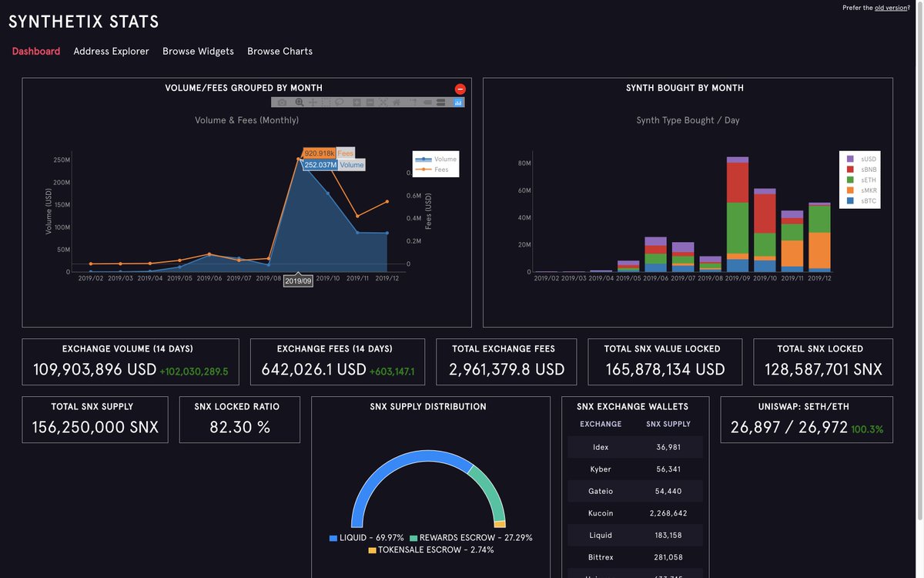Viewport: 924px width, 578px height.
Task: Click the orange sMKR segment of 2019/12 bar
Action: (819, 250)
